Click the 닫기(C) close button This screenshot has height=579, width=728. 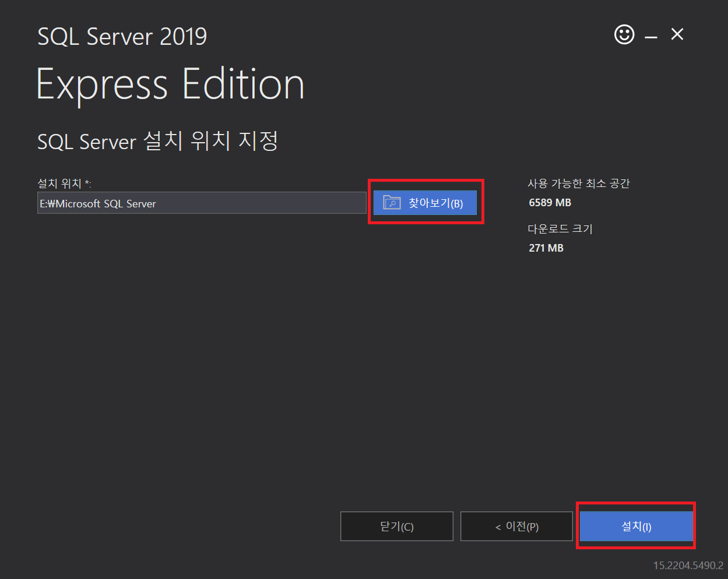pos(396,527)
